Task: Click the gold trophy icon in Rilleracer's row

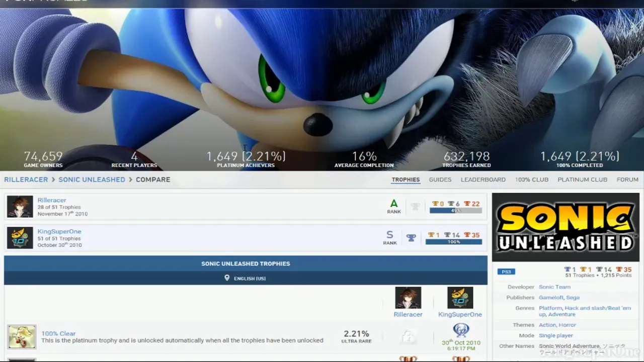Action: point(435,204)
